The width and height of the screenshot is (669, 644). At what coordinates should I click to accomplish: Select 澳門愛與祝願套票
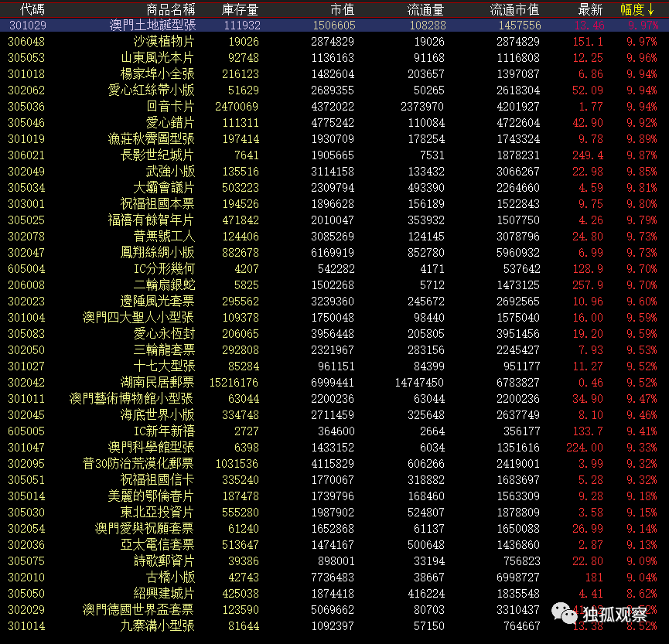(145, 528)
